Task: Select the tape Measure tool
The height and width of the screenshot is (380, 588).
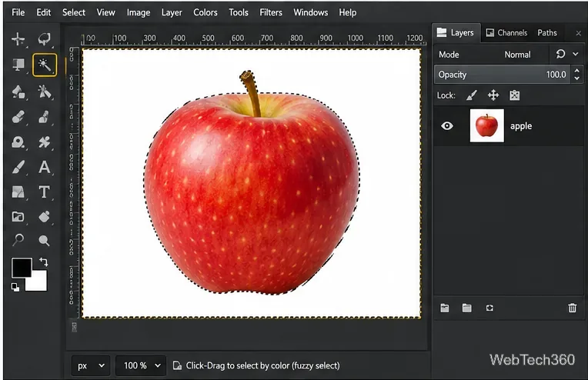Action: (x=18, y=142)
